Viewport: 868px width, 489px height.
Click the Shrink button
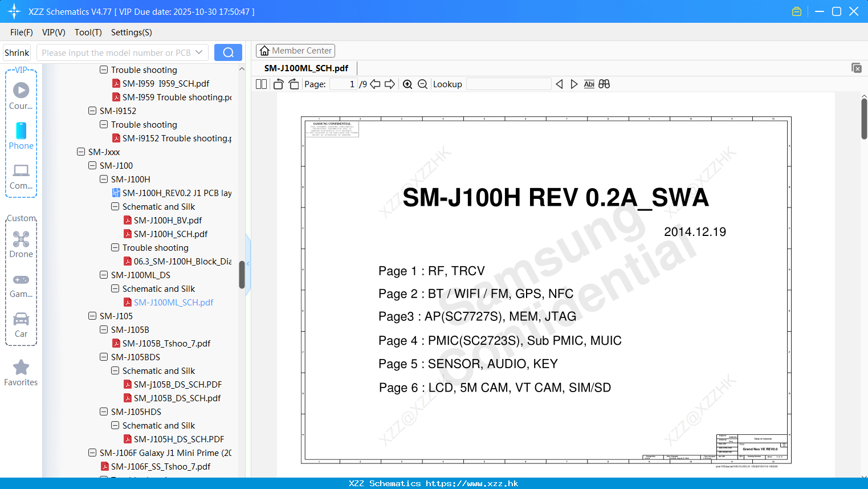pos(17,52)
